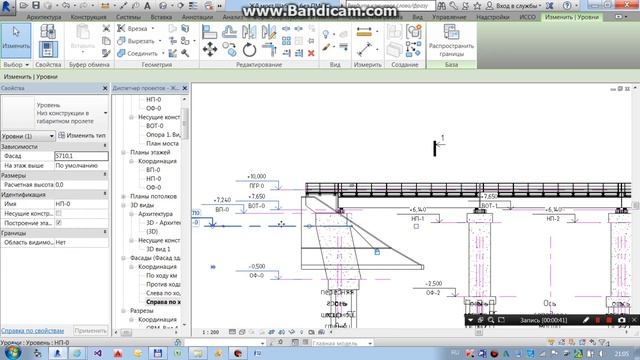Image resolution: width=640 pixels, height=360 pixels.
Task: Click the Match Type Properties brush icon
Action: point(106,53)
